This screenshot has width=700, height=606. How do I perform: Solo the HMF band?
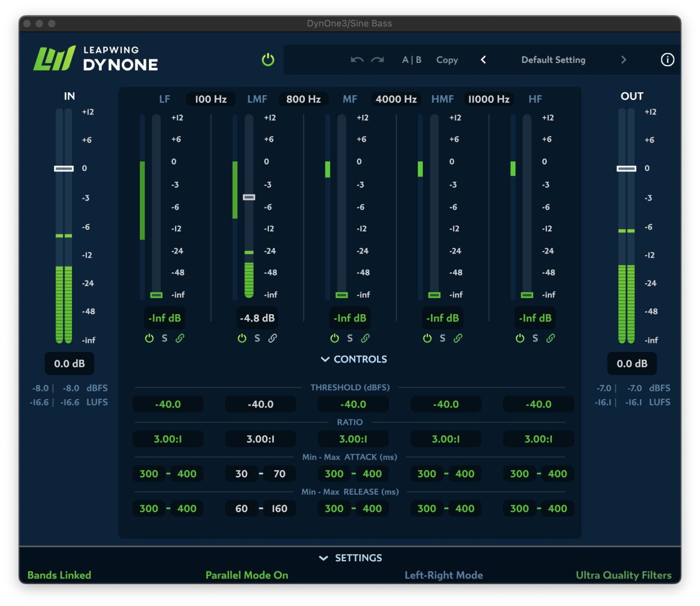coord(442,338)
